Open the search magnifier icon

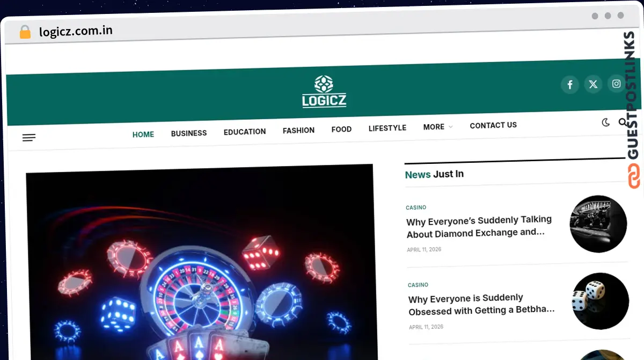coord(623,122)
